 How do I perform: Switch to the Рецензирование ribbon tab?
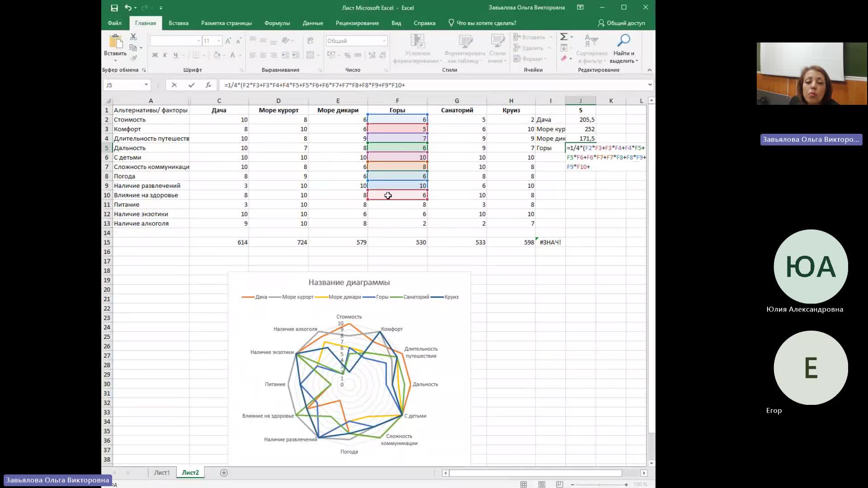(357, 23)
